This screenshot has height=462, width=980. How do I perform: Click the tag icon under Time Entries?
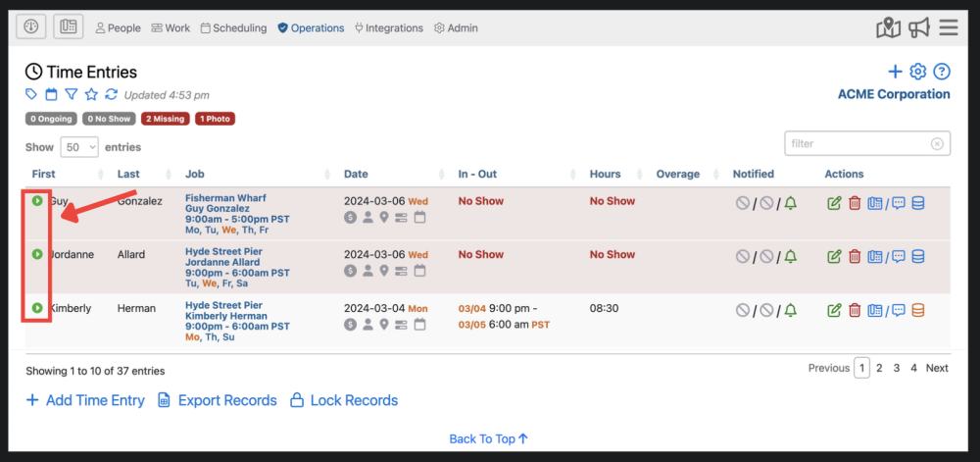(32, 94)
